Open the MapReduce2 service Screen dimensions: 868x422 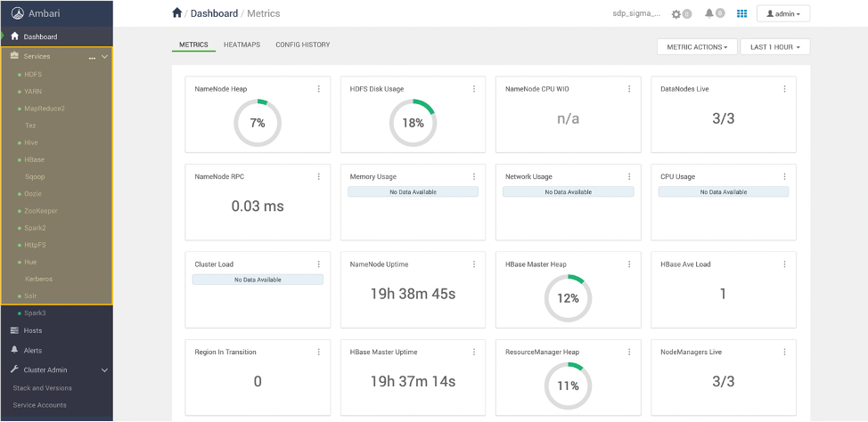click(45, 109)
